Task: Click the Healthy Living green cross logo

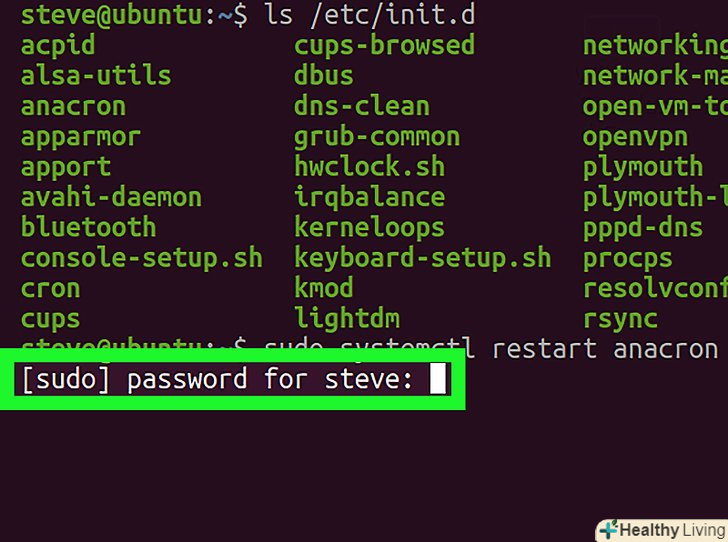Action: [606, 530]
